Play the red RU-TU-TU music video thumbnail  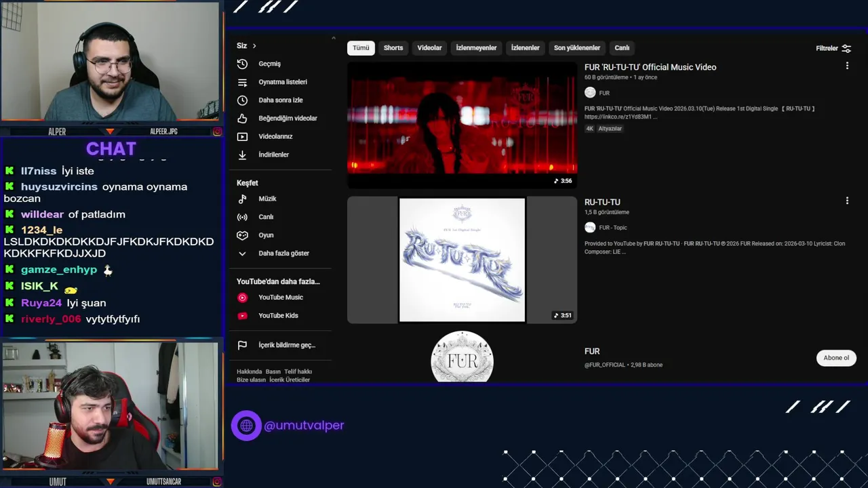pos(462,125)
